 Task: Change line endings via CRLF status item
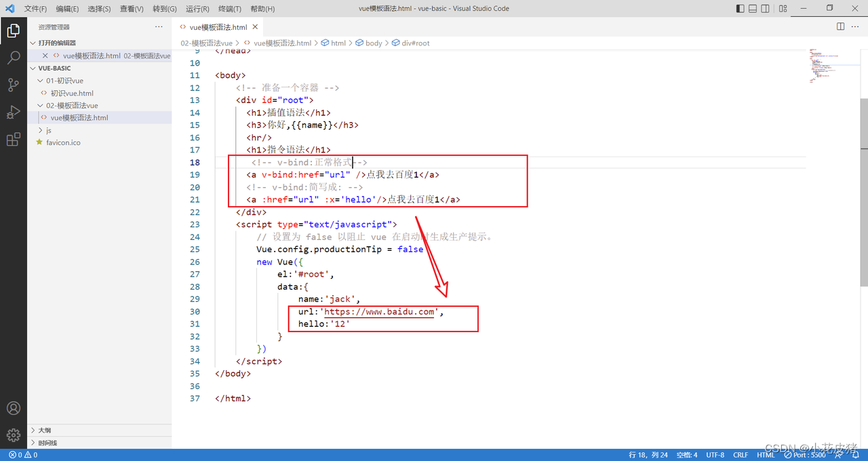(x=741, y=455)
